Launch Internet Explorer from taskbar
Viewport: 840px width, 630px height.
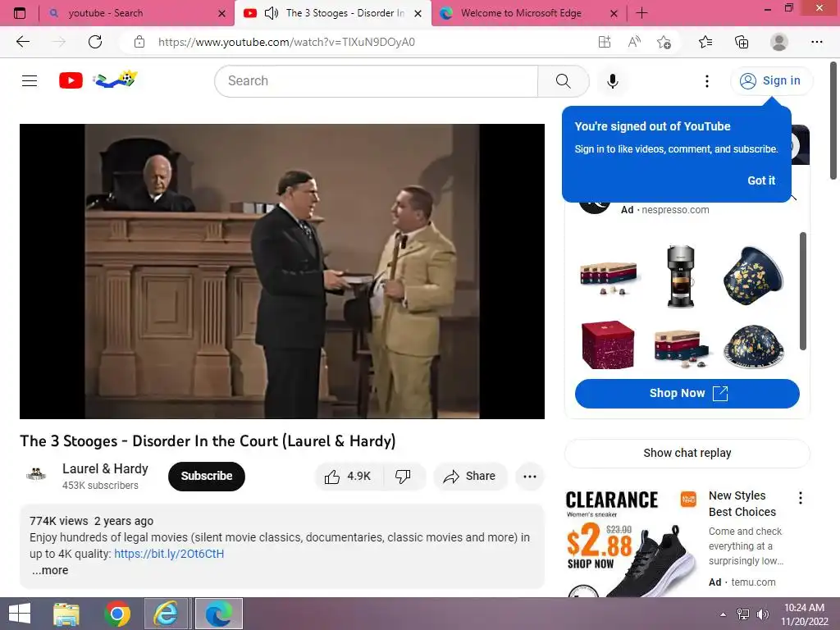click(x=167, y=614)
